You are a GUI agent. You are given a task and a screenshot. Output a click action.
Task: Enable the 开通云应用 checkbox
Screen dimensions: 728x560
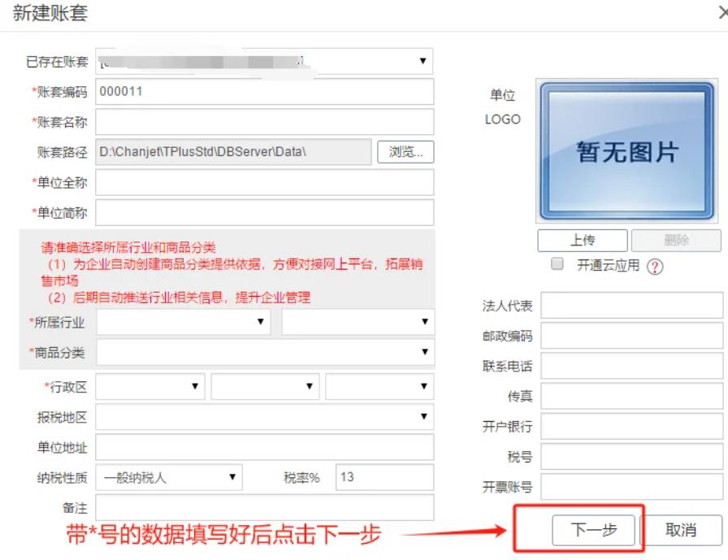point(557,264)
